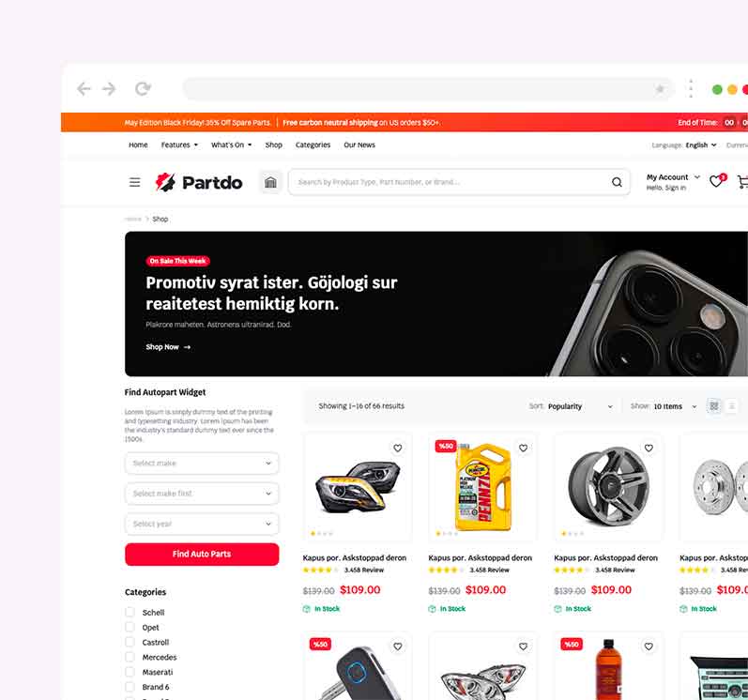Screen dimensions: 748x700
Task: Follow the Shop Now banner link
Action: coord(168,347)
